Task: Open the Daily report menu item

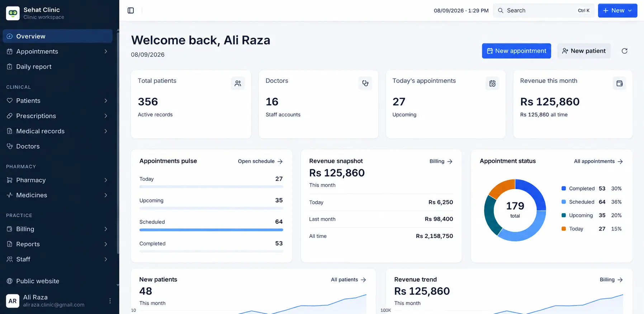Action: point(57,67)
